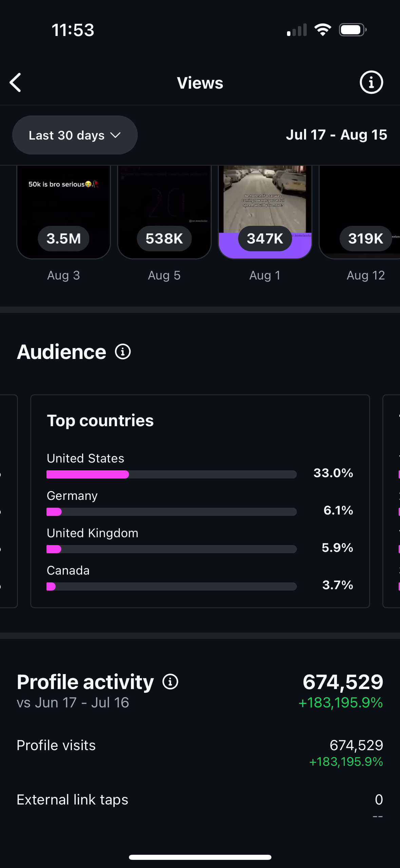The width and height of the screenshot is (400, 868).
Task: Tap the United Kingdom 5.9% percentage
Action: point(337,548)
